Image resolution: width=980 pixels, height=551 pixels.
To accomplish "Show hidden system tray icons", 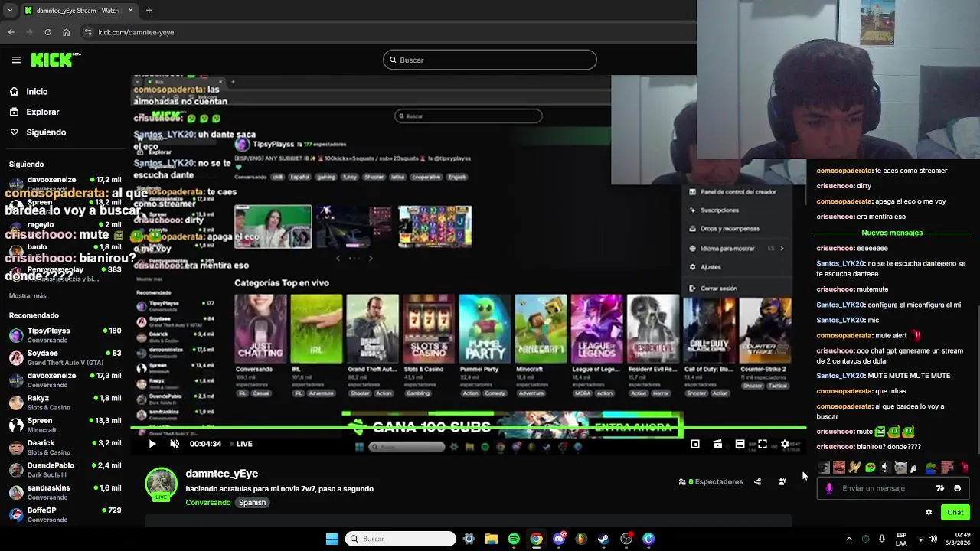I will [x=848, y=539].
